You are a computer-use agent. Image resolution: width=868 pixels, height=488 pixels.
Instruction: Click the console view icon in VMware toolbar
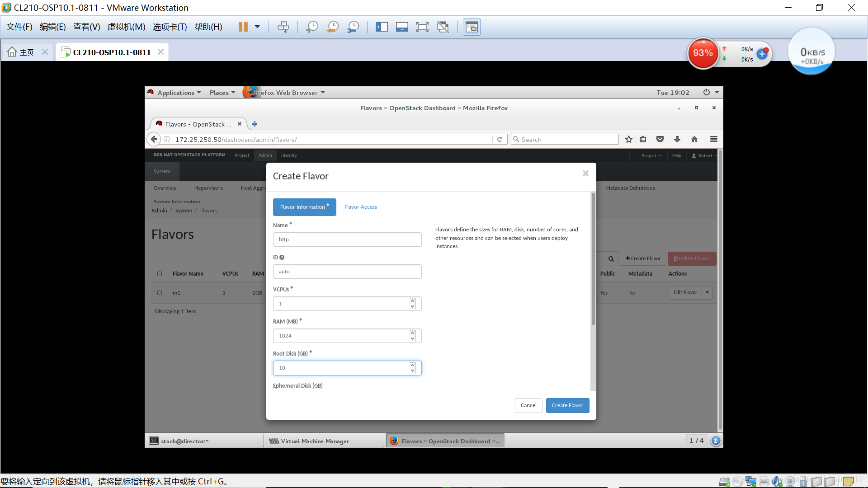[x=402, y=27]
